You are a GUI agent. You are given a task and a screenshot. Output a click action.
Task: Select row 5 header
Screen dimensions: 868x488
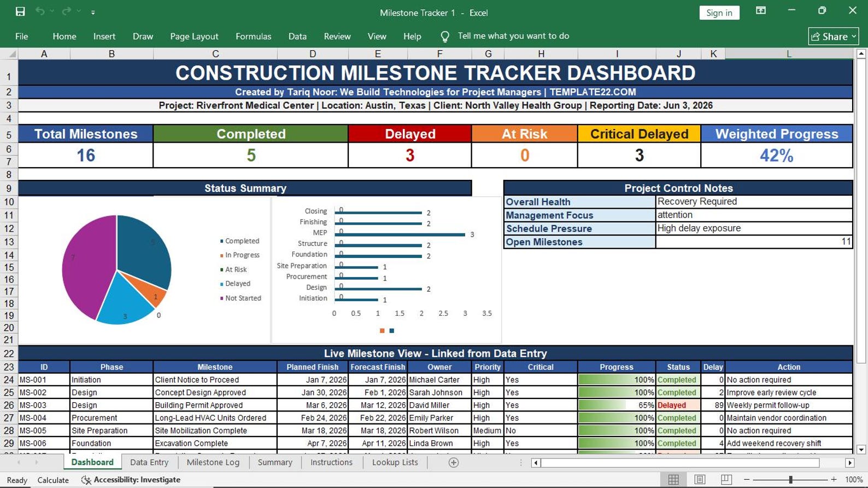[x=9, y=134]
